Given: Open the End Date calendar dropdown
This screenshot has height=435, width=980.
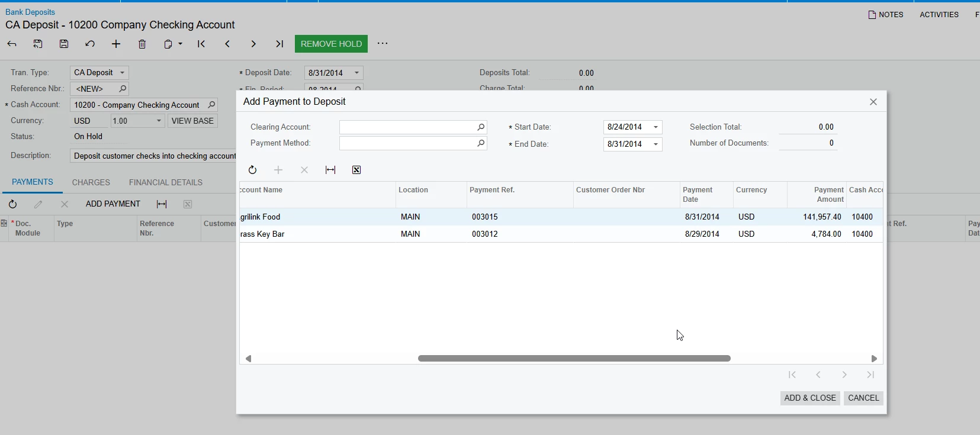Looking at the screenshot, I should [656, 144].
